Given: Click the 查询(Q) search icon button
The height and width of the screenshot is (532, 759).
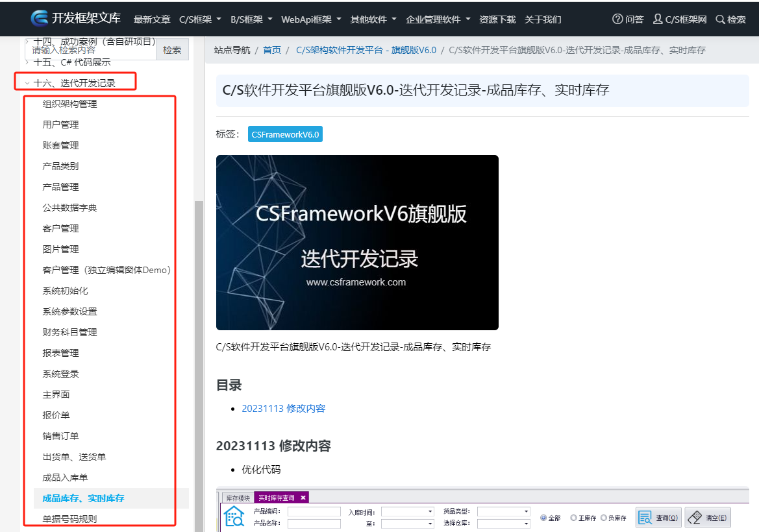Looking at the screenshot, I should pos(658,517).
